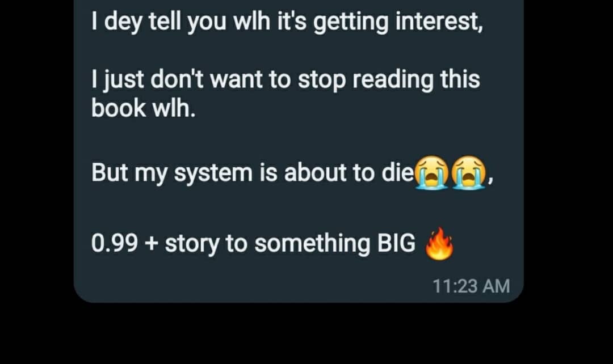Tap the first crying face emoji
This screenshot has width=613, height=364.
tap(431, 172)
